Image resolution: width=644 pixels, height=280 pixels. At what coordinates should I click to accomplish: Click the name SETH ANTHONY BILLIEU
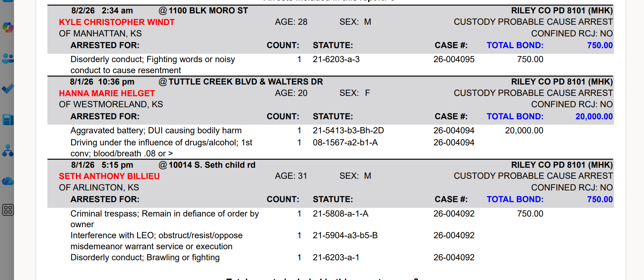[x=109, y=176]
